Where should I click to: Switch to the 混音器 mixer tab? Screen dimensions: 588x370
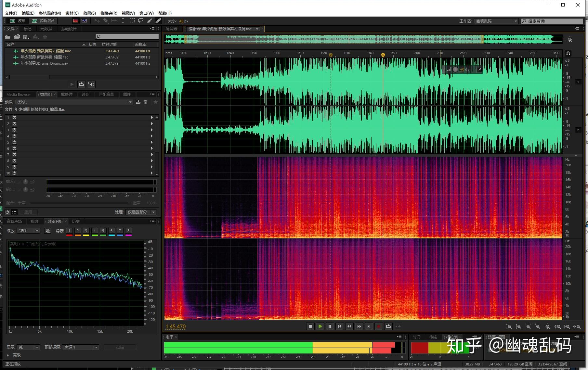pos(171,29)
